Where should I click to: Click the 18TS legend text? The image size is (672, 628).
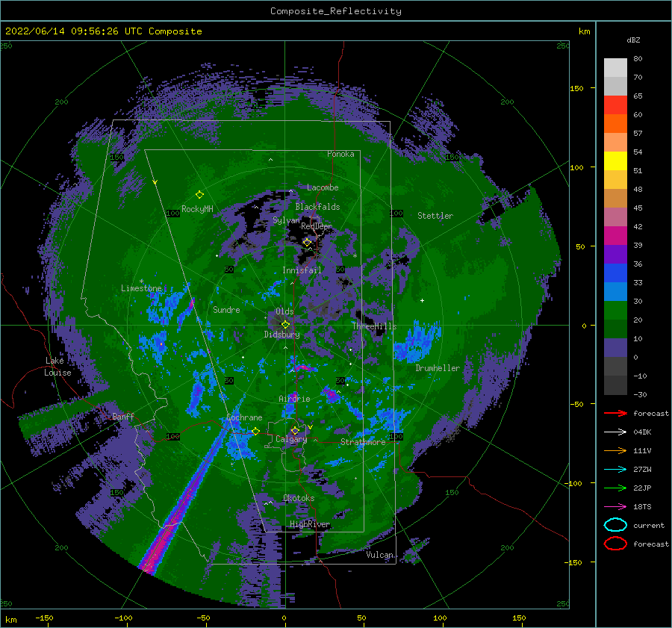tap(642, 507)
